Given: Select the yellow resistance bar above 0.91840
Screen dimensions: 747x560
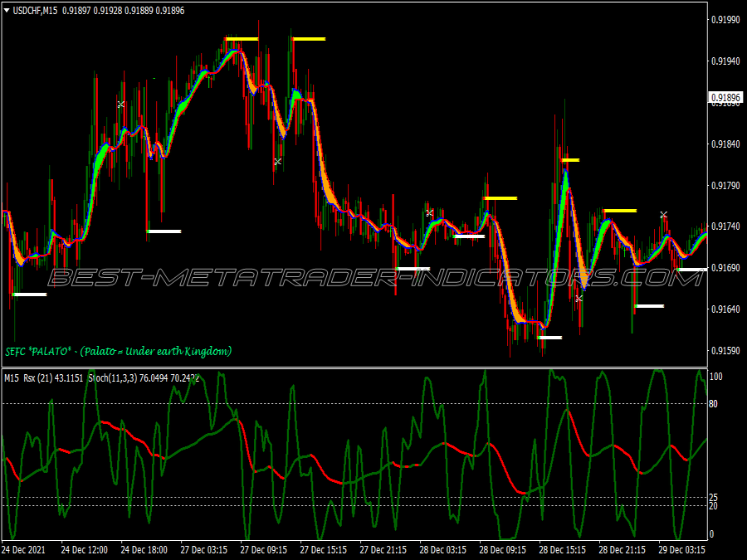Looking at the screenshot, I should click(570, 160).
